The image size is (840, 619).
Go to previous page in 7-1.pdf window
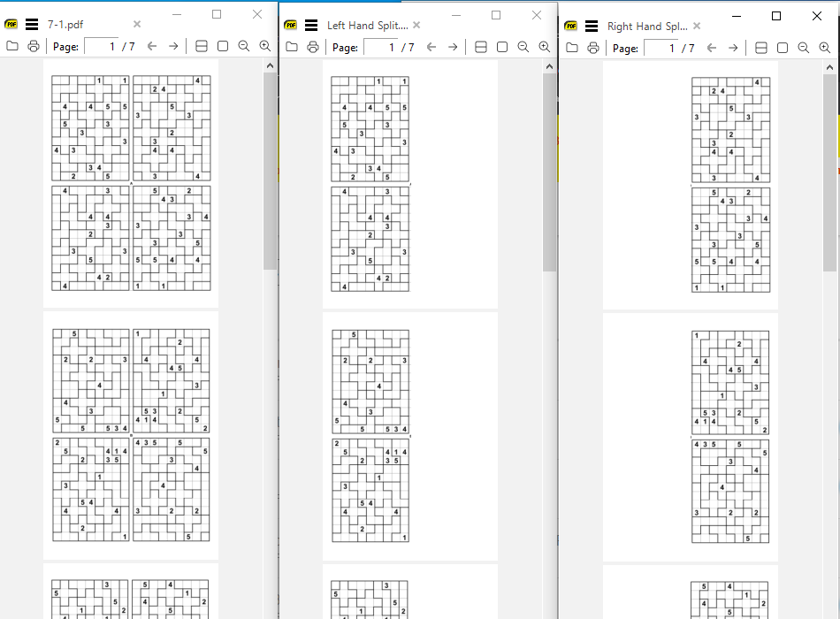tap(152, 46)
